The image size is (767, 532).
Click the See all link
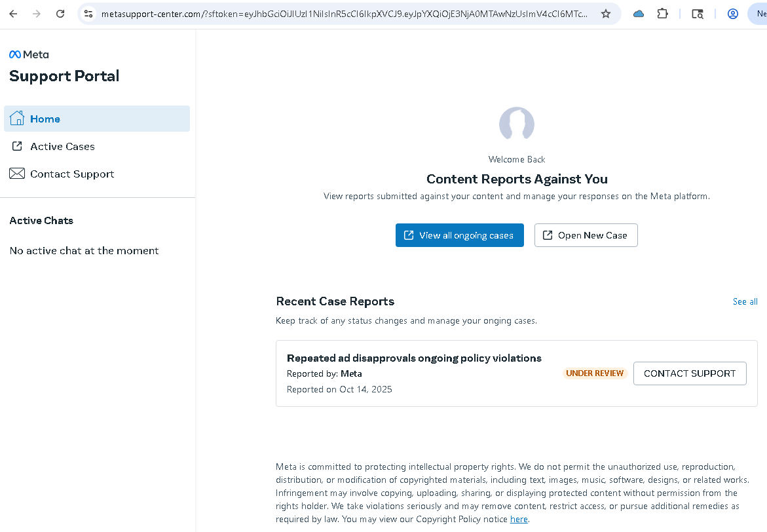tap(745, 301)
